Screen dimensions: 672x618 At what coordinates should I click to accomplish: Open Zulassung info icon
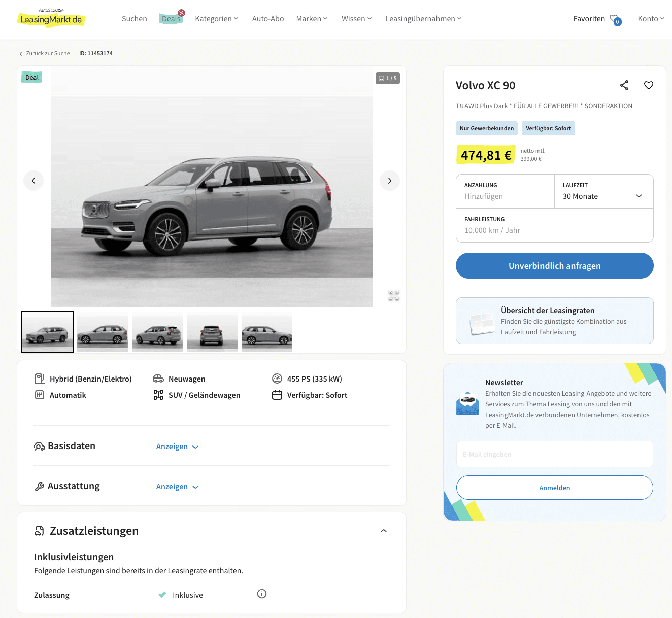pyautogui.click(x=262, y=594)
